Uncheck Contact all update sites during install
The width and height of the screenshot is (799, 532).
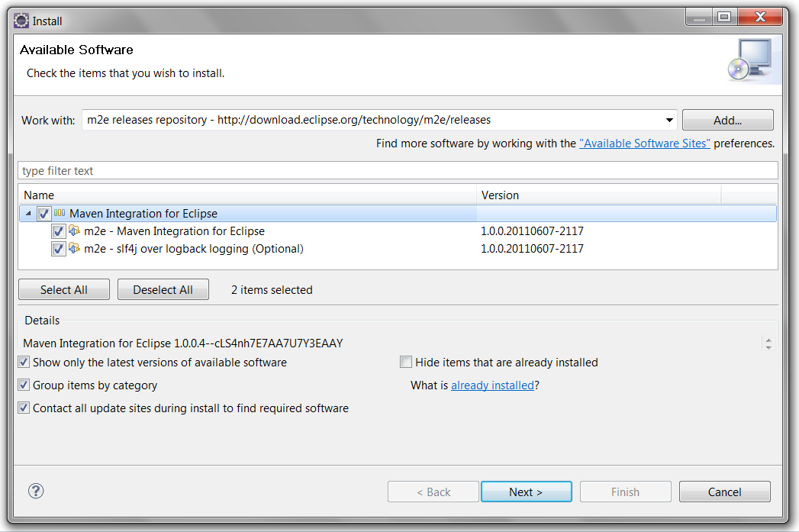click(x=24, y=408)
